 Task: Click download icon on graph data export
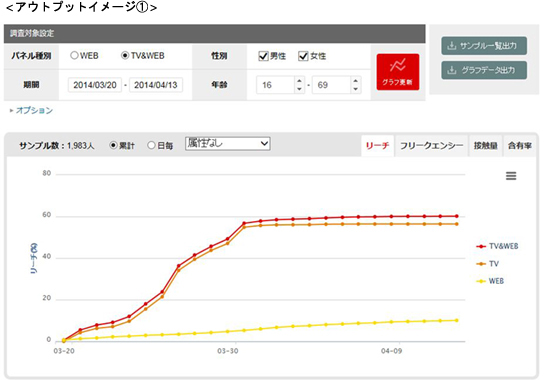(452, 70)
